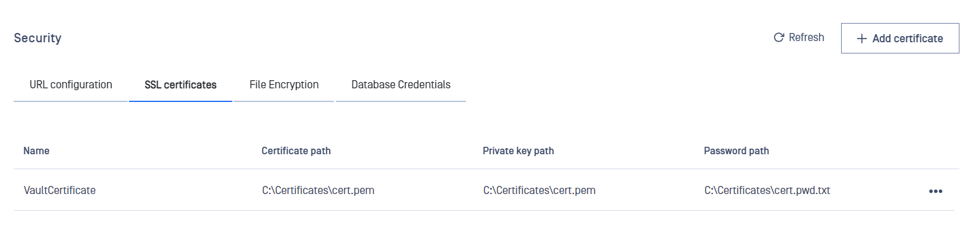Click the Add certificate button

(900, 39)
